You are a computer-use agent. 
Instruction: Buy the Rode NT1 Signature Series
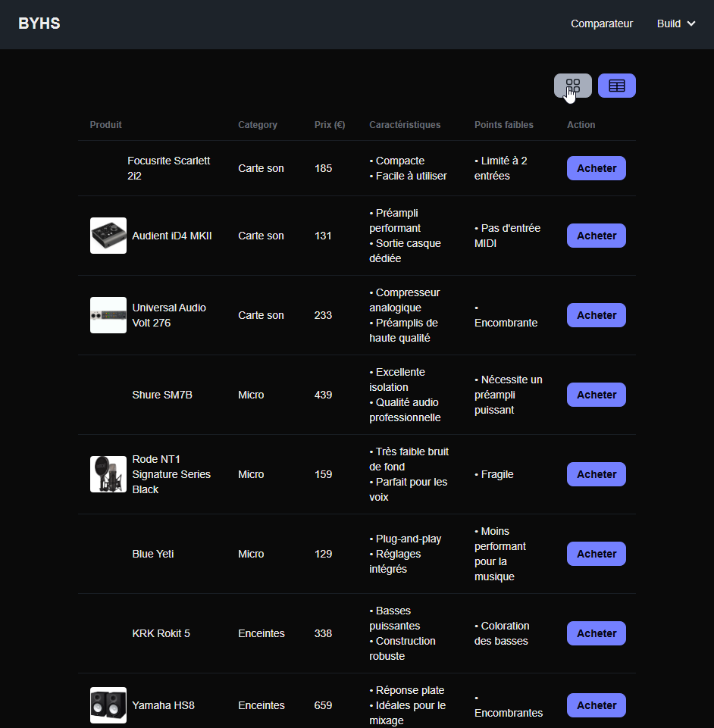coord(596,474)
